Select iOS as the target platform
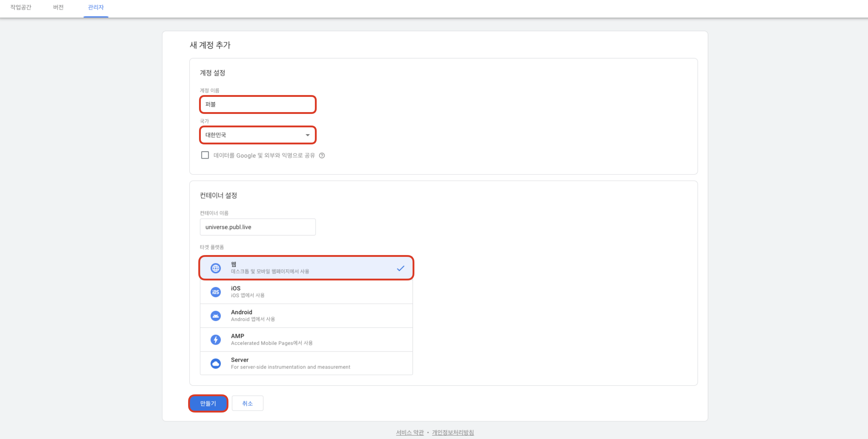Screen dimensions: 868x439 click(x=306, y=292)
